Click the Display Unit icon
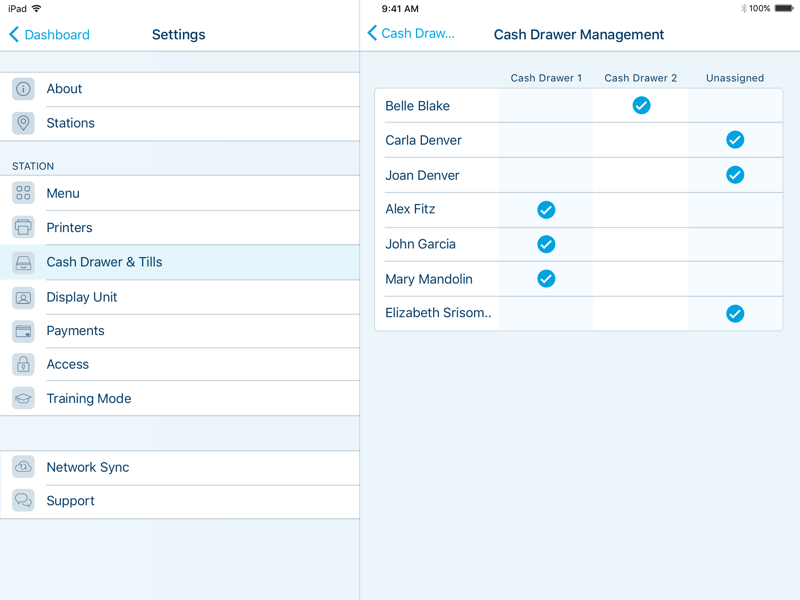This screenshot has width=800, height=600. coord(23,297)
